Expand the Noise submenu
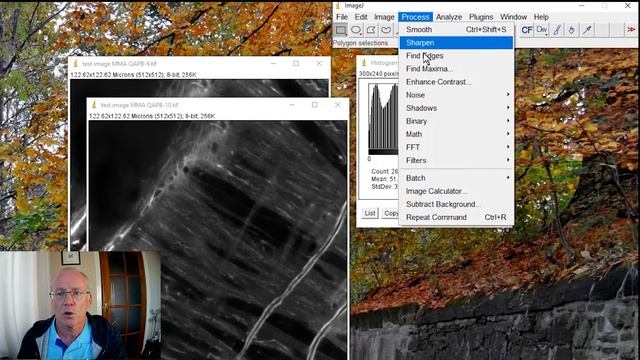 (456, 95)
